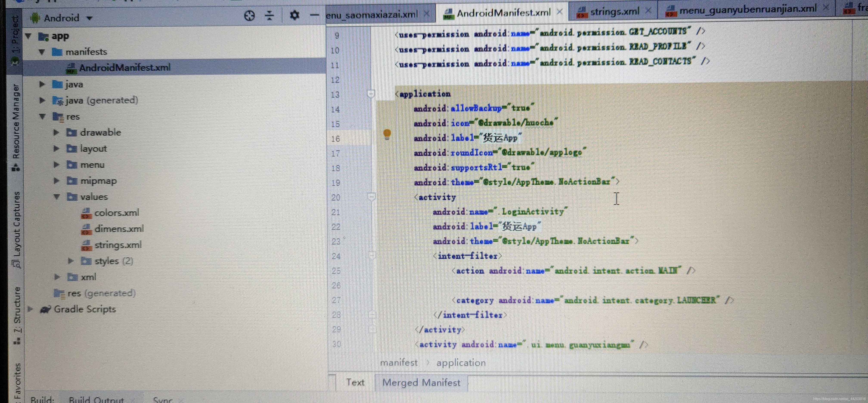Hide the project panel with minus icon
Viewport: 868px width, 403px height.
coord(314,15)
